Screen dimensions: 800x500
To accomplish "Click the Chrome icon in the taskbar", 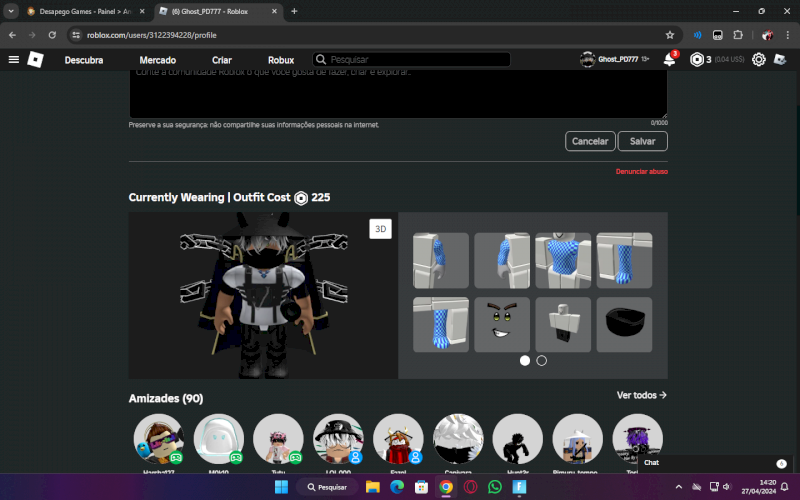I will 446,487.
